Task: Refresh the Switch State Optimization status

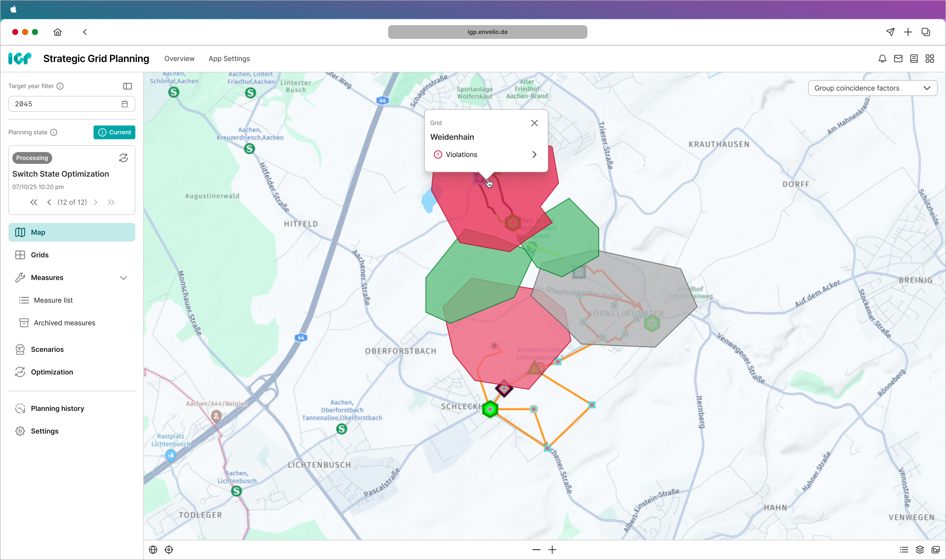Action: (123, 158)
